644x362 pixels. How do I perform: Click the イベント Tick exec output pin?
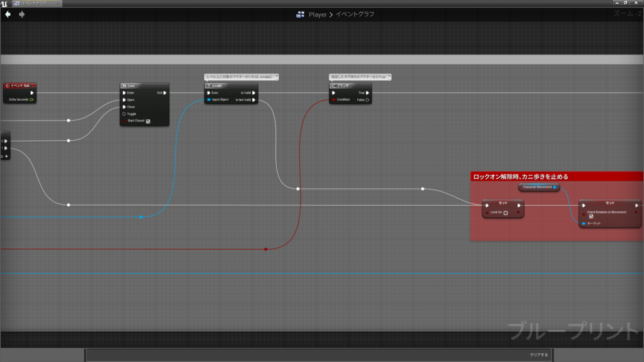(31, 93)
